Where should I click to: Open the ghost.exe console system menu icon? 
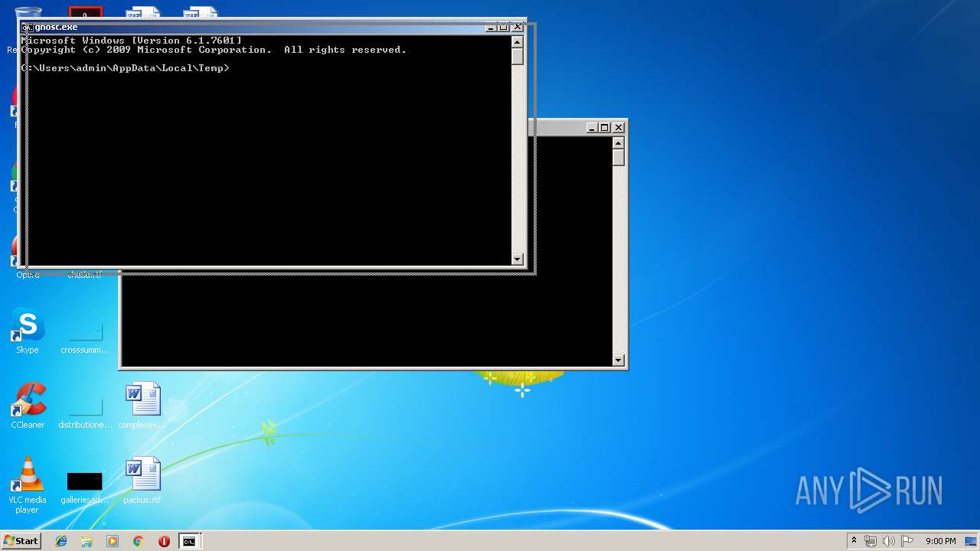[x=27, y=27]
